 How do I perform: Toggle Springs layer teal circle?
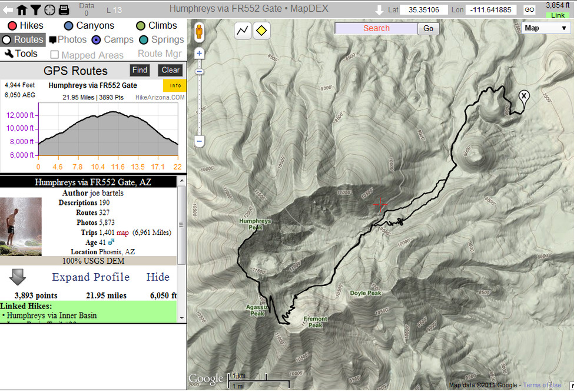click(144, 39)
